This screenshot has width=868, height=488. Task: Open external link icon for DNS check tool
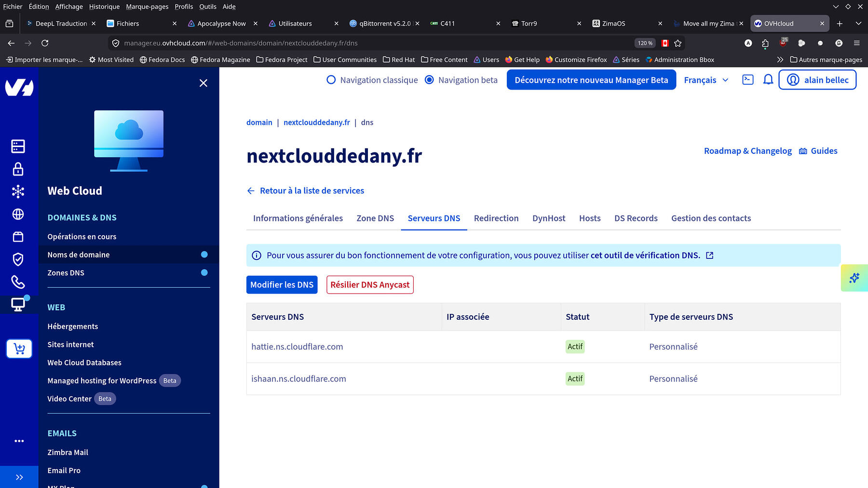coord(710,256)
